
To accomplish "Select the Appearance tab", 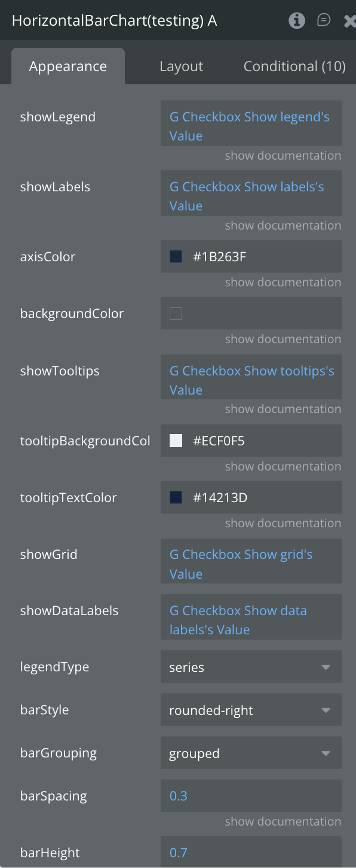I will tap(68, 66).
